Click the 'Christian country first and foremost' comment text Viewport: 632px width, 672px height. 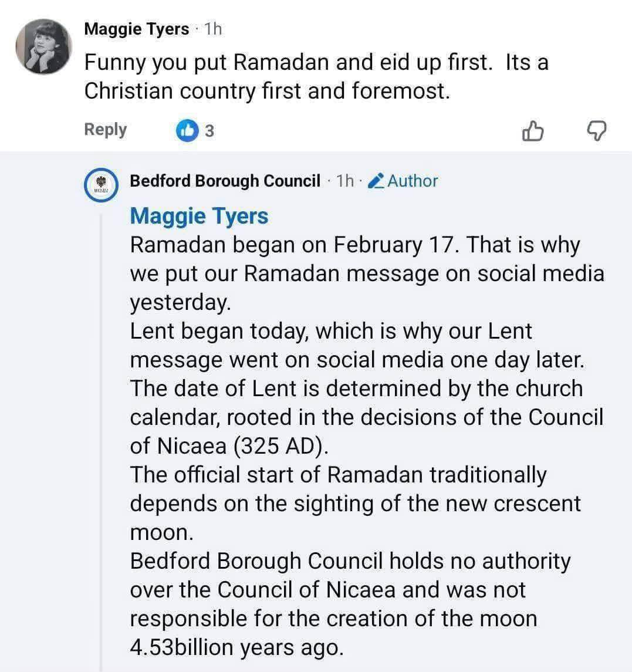pos(267,91)
